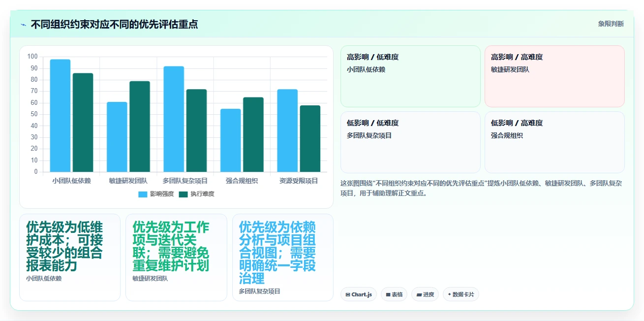Select the 低影响 / 低难度 quadrant card
The width and height of the screenshot is (644, 321).
coord(410,142)
